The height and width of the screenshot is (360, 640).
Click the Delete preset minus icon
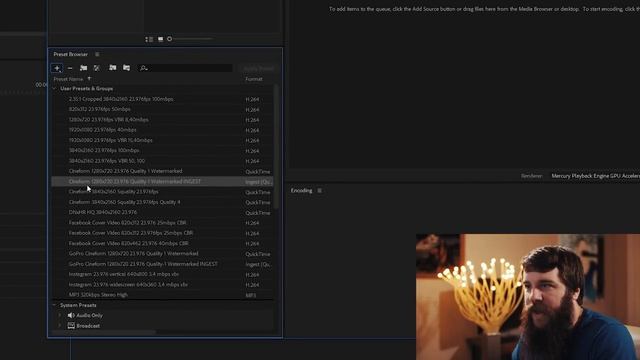click(x=70, y=68)
